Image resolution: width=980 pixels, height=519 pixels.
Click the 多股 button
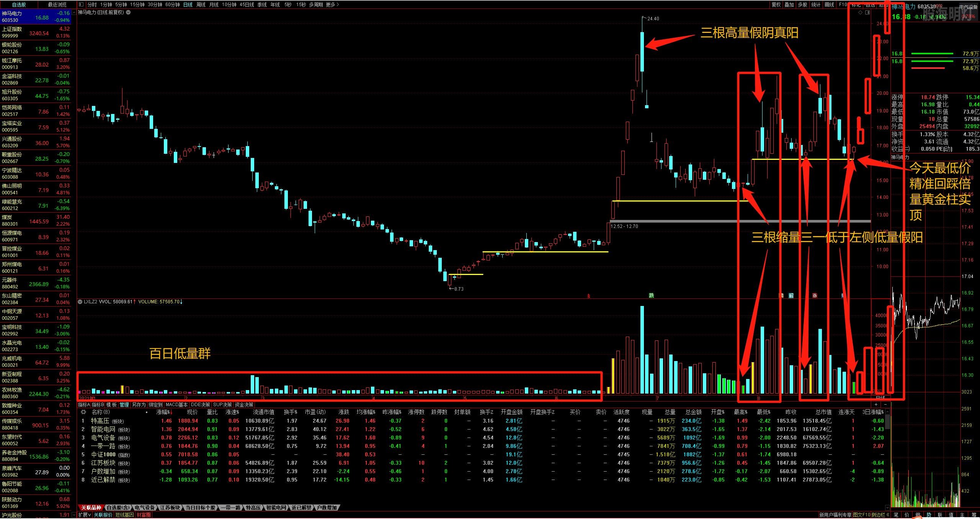(803, 5)
